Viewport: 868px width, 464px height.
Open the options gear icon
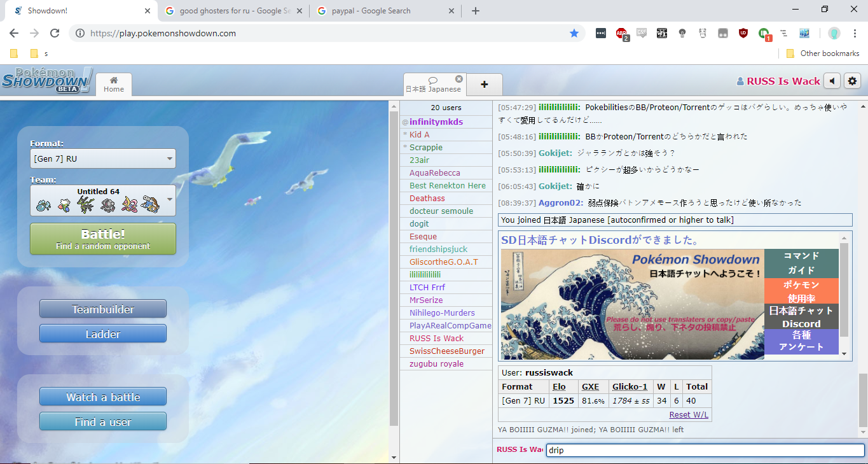point(853,81)
